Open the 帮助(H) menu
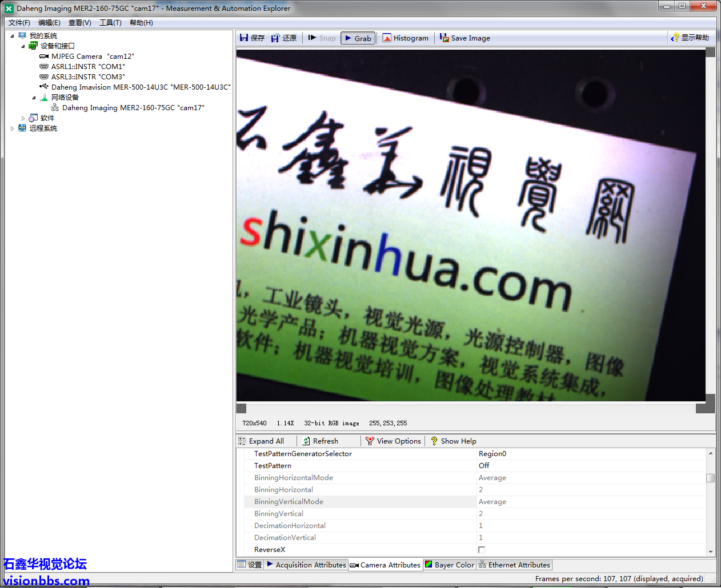Screen dimensions: 721x588 pyautogui.click(x=141, y=23)
